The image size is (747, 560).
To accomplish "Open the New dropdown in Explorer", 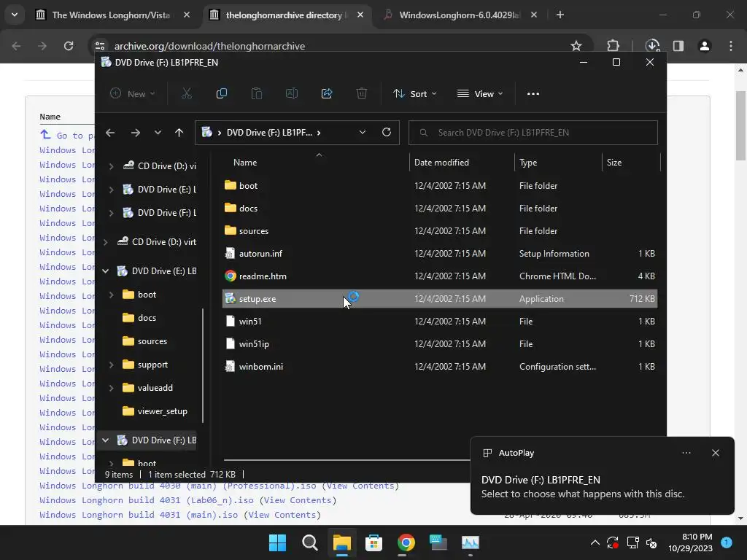I will tap(133, 94).
